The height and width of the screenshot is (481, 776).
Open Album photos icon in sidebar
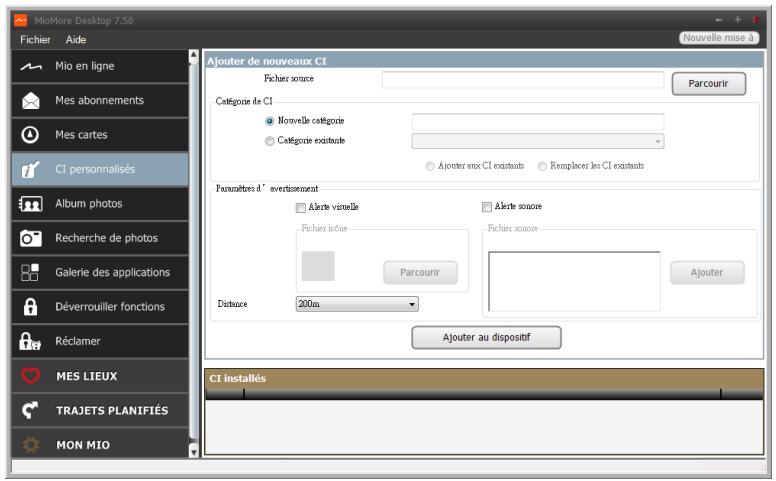click(x=30, y=204)
